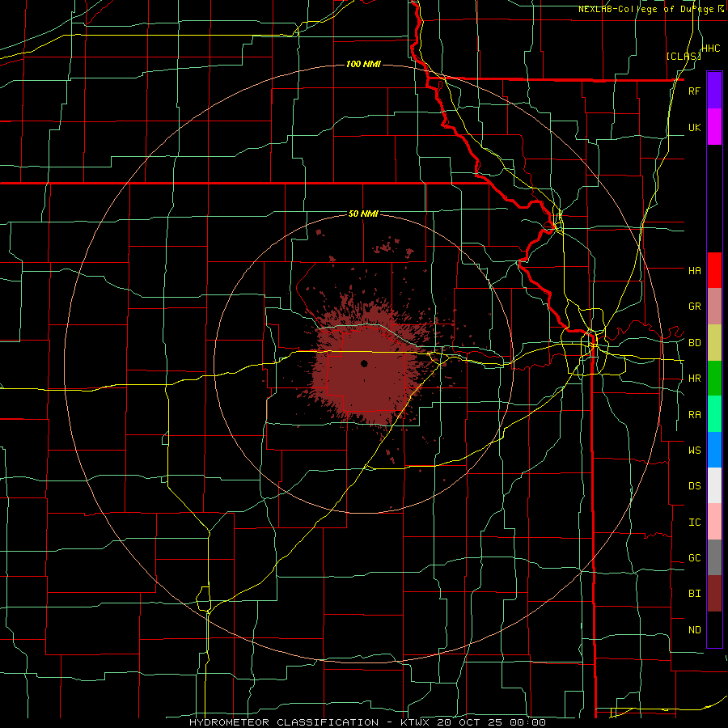728x728 pixels.
Task: Click the GC legend label
Action: (694, 558)
